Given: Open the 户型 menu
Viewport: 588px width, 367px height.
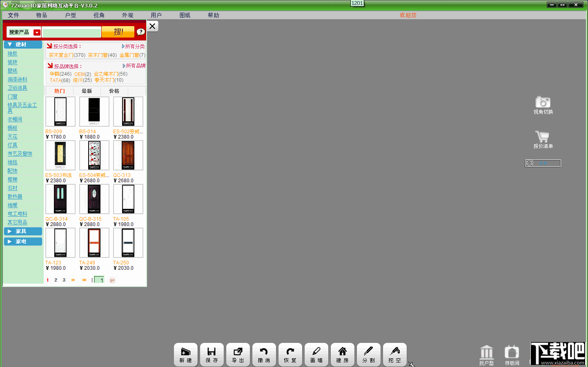Looking at the screenshot, I should [71, 15].
